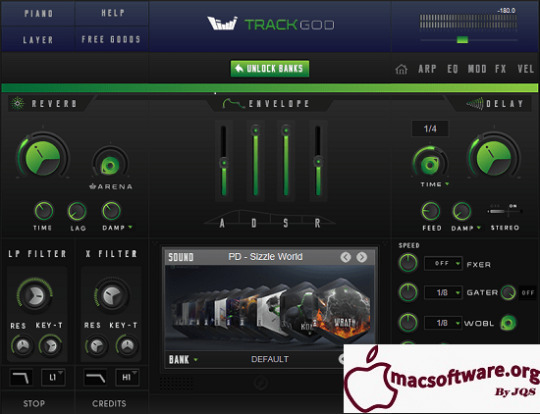Click the Unlock Banks button
Screen dimensions: 540x414
tap(270, 69)
